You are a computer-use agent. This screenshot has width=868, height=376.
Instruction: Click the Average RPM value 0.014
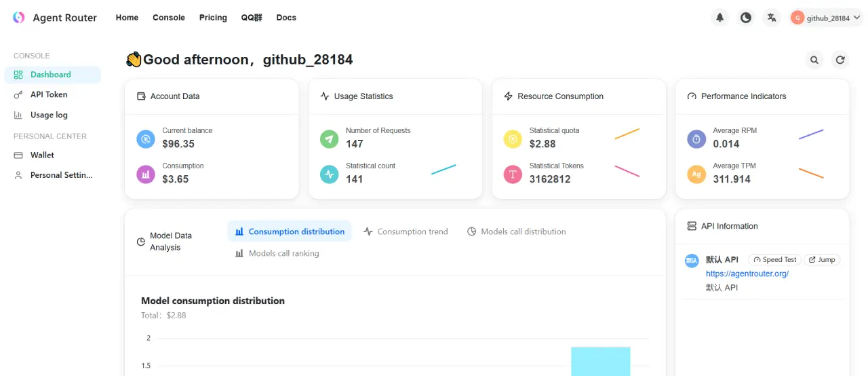point(726,144)
